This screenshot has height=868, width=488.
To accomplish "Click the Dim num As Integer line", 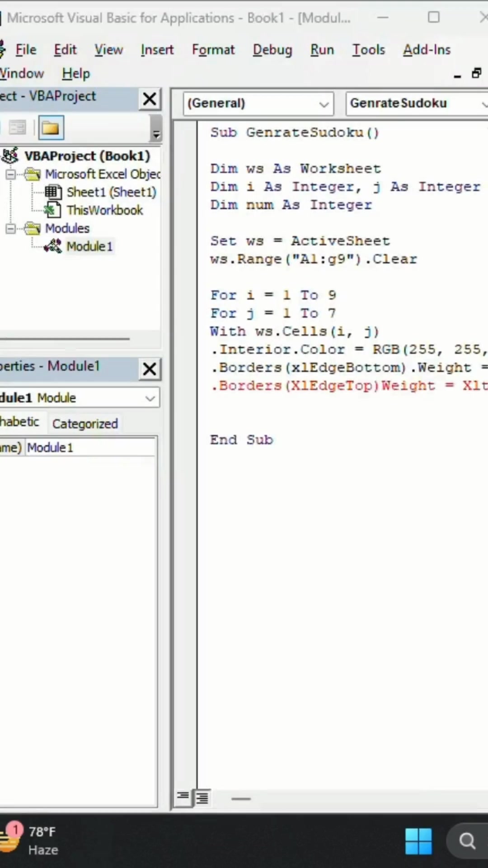I will 291,205.
